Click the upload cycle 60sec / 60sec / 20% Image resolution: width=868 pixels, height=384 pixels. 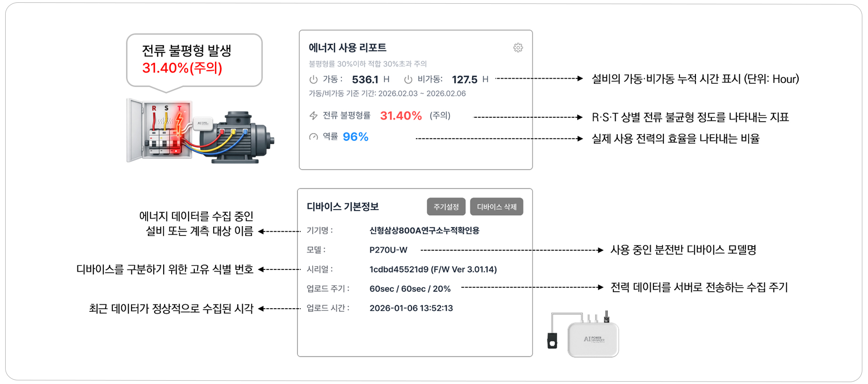(410, 288)
